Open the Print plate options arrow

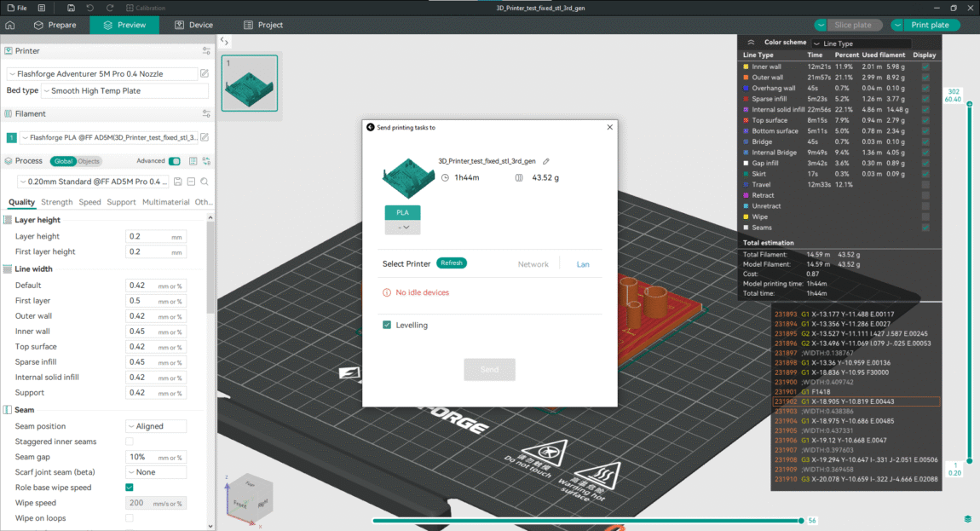point(897,25)
